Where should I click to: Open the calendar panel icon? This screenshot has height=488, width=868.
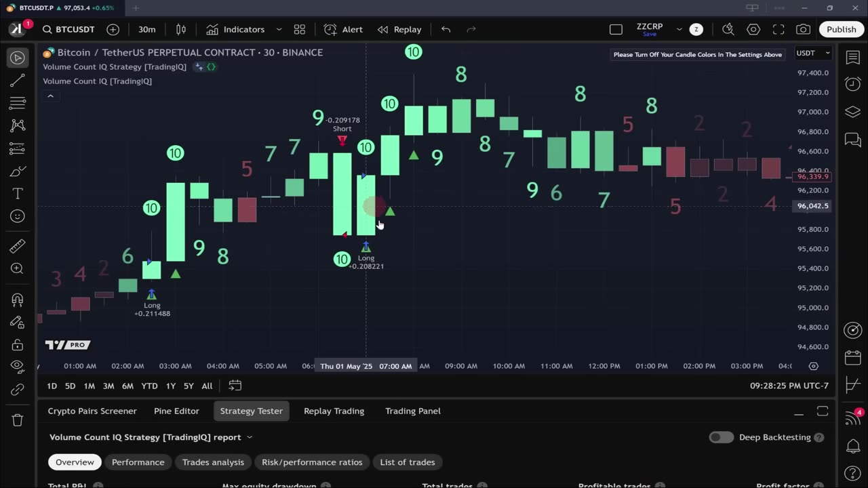coord(852,357)
